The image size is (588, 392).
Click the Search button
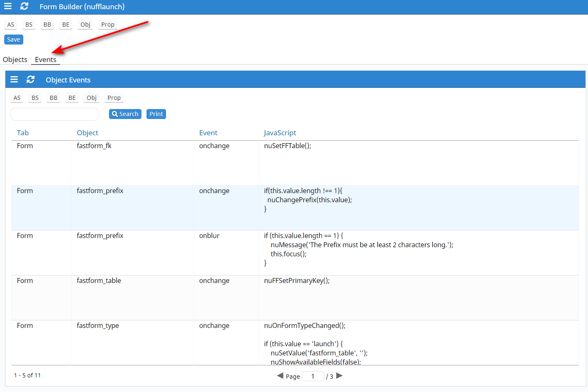[x=125, y=114]
